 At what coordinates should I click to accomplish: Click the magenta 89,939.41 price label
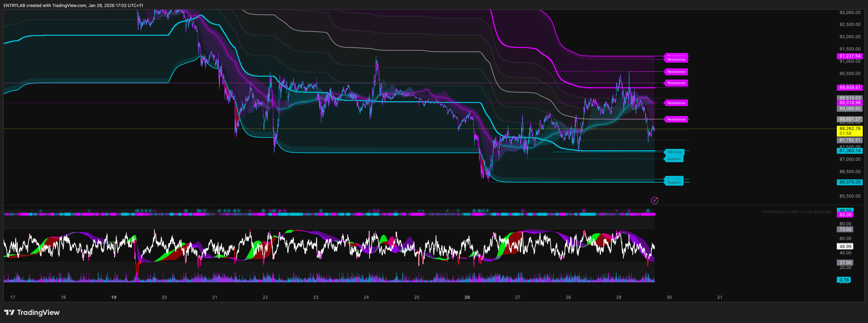pyautogui.click(x=849, y=88)
